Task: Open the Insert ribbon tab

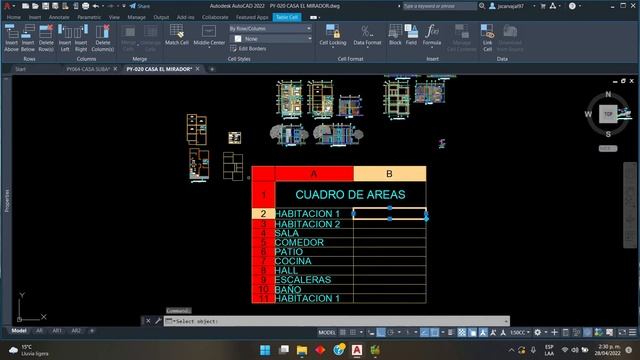Action: (x=35, y=17)
